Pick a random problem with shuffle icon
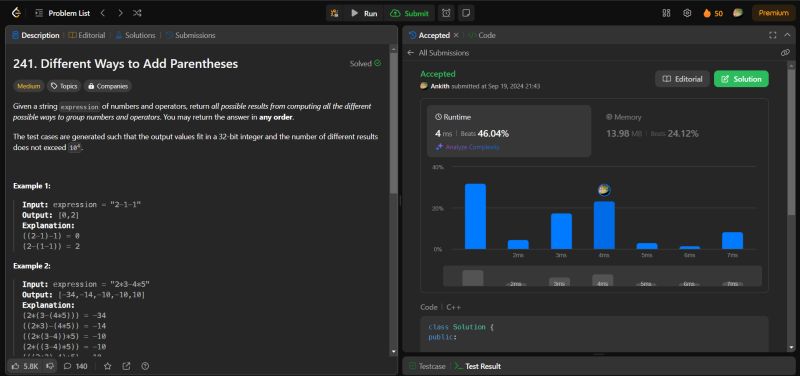800x376 pixels. tap(137, 13)
